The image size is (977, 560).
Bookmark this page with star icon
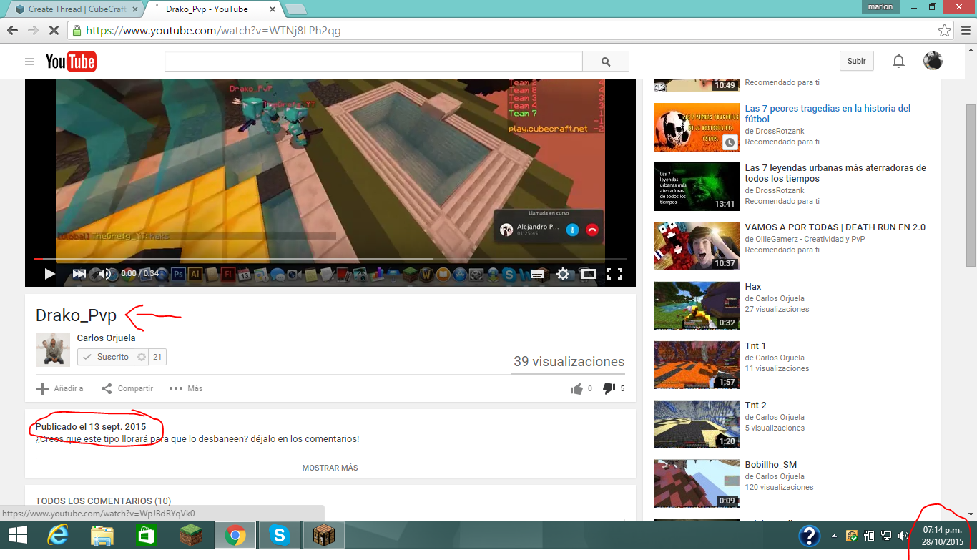pos(944,31)
